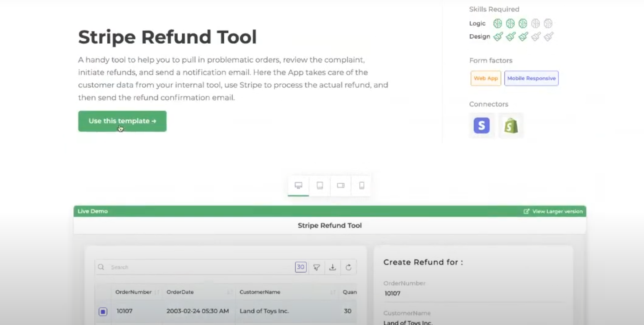Click the search magnifier icon

(101, 267)
